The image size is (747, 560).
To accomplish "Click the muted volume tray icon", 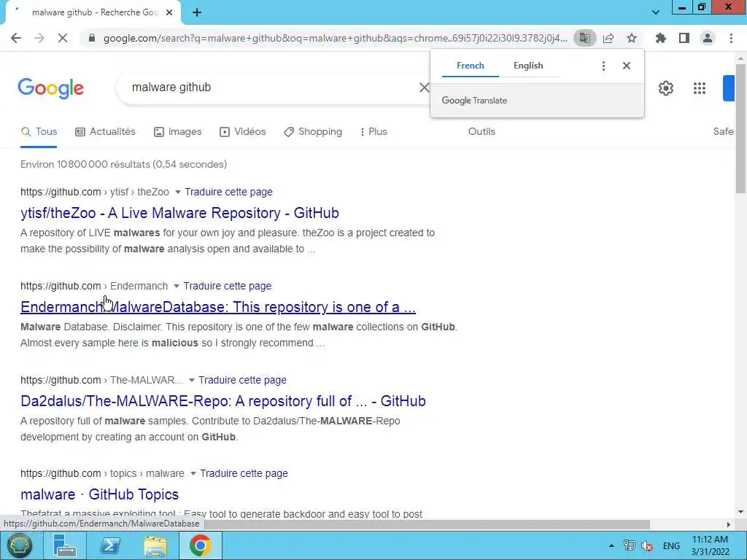I will click(647, 545).
